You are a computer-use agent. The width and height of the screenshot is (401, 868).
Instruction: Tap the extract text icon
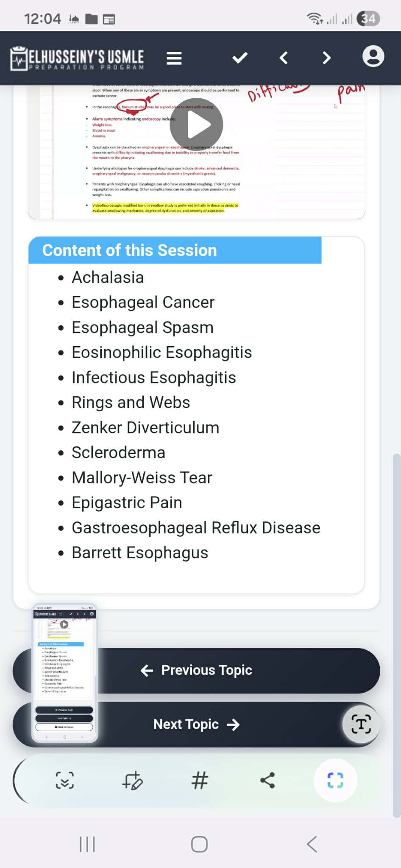[361, 724]
